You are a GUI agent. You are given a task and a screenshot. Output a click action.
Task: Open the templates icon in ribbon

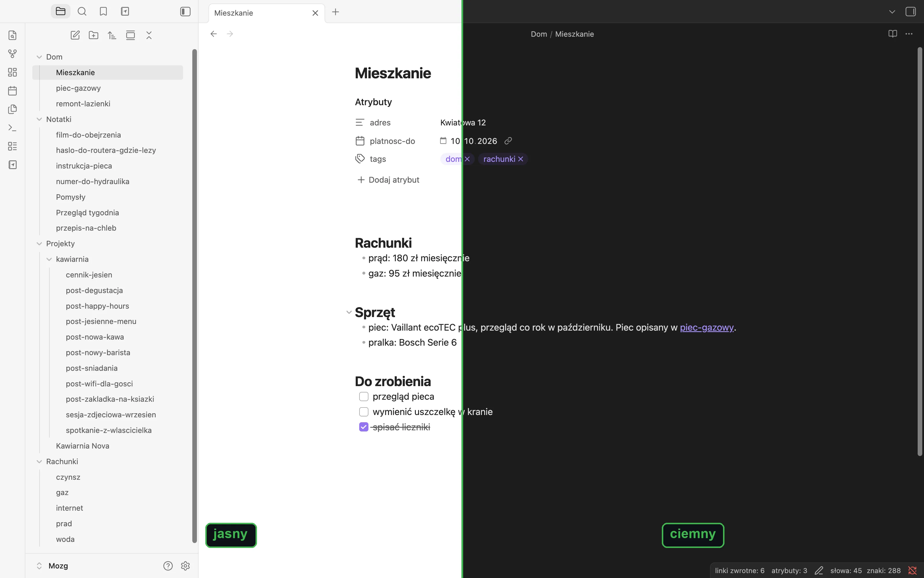[x=13, y=109]
